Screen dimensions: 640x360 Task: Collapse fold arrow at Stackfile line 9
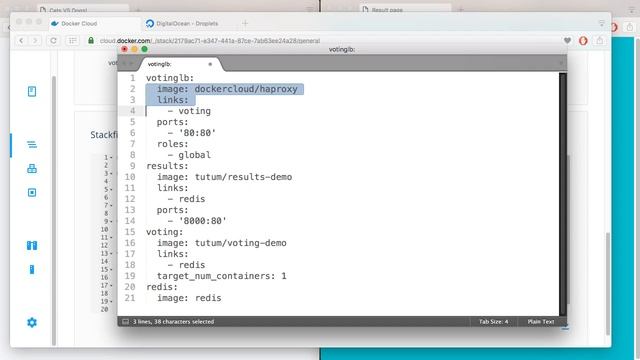[x=111, y=221]
